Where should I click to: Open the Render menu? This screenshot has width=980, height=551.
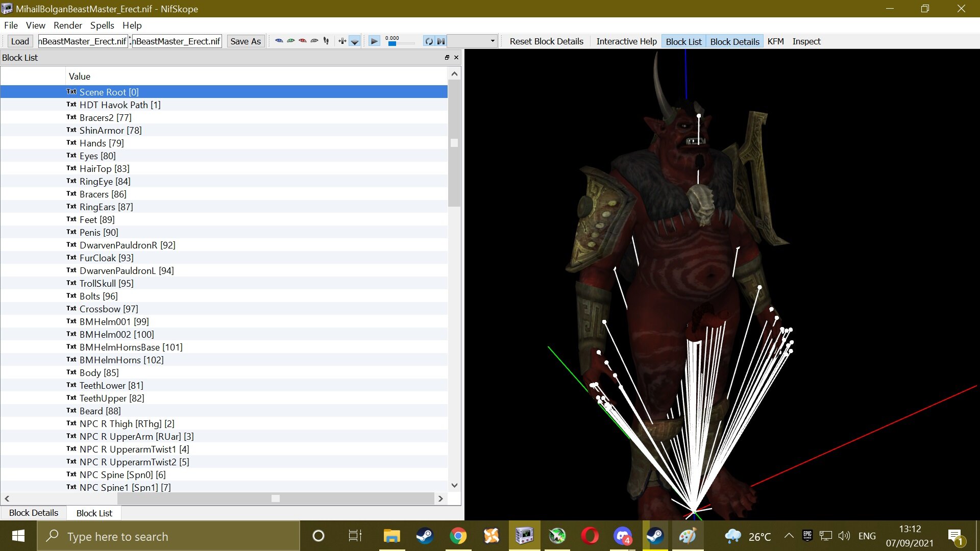click(68, 25)
